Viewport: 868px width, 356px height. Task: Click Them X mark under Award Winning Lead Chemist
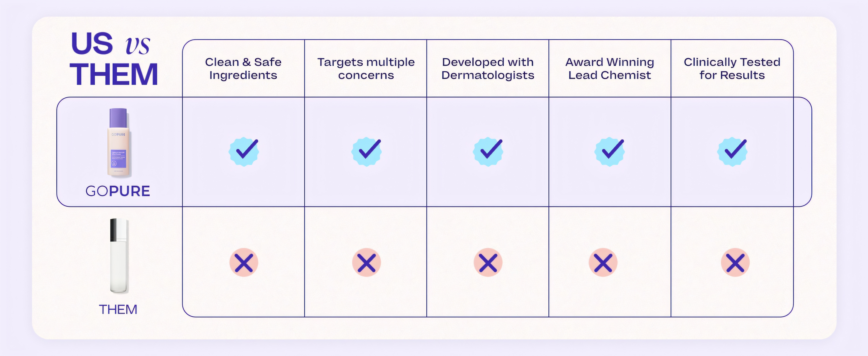(x=603, y=263)
